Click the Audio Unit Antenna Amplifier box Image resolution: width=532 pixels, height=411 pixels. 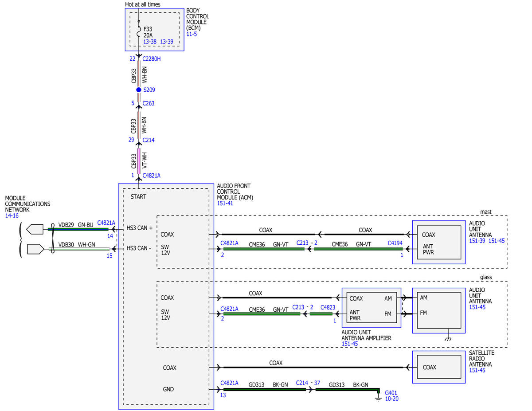click(x=372, y=307)
